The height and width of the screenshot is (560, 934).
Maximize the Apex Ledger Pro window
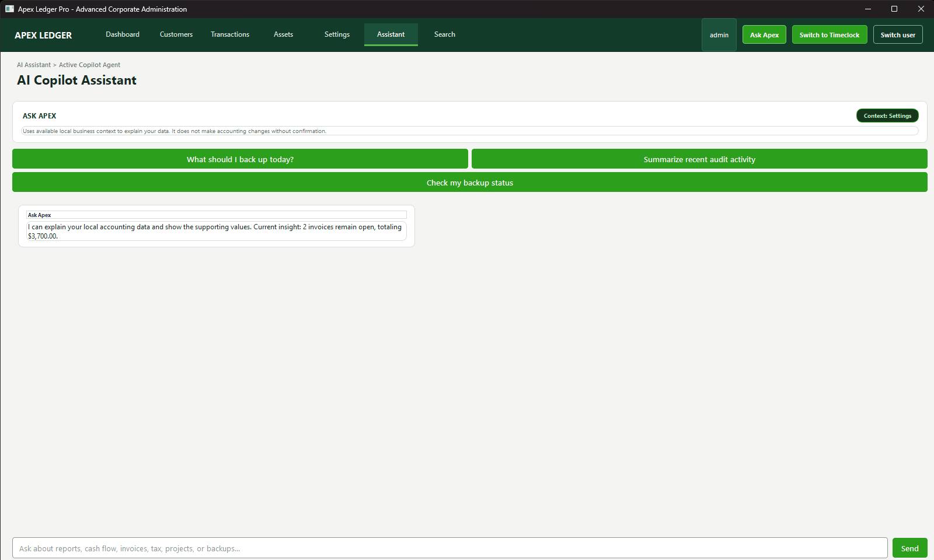tap(894, 9)
